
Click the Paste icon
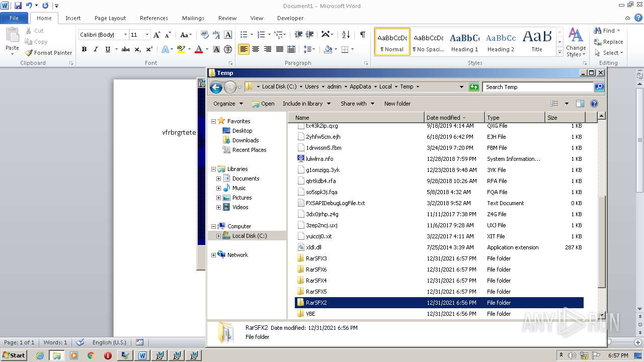point(12,36)
